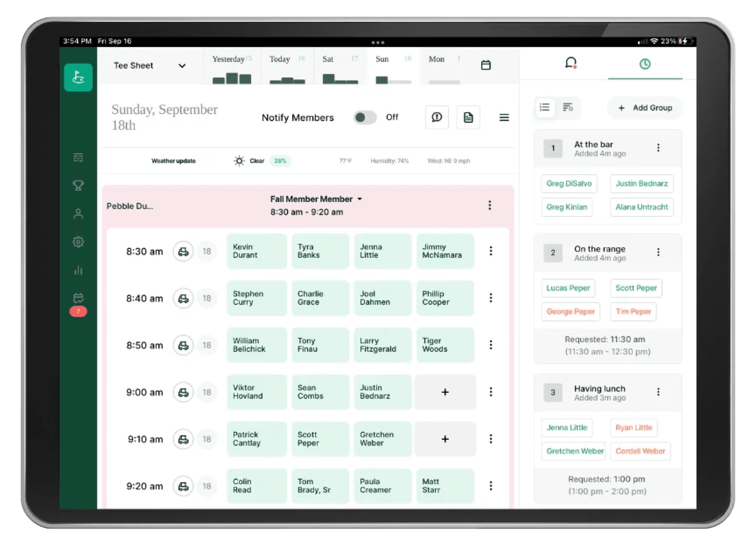
Task: Open the hamburger menu beside the notes icon
Action: pyautogui.click(x=504, y=117)
